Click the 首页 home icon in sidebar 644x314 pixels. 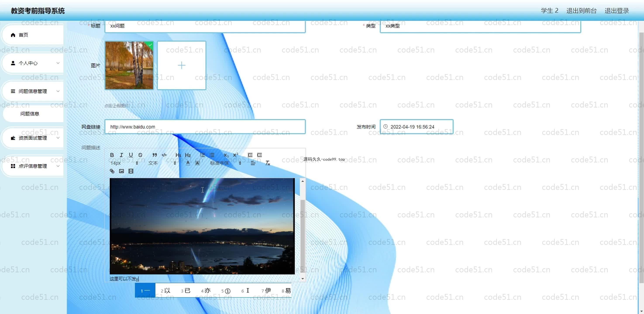13,35
